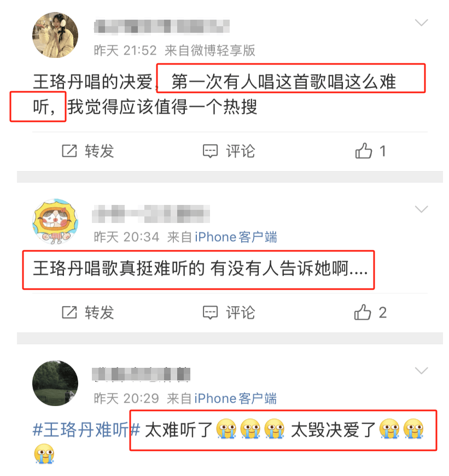Viewport: 449px width, 476px height.
Task: Expand options chevron on the 21:52 post
Action: pyautogui.click(x=421, y=22)
